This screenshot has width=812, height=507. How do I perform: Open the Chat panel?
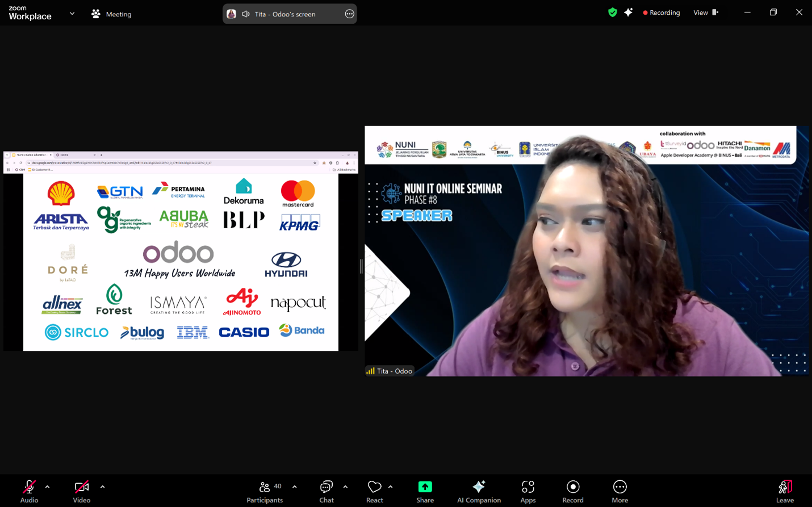pyautogui.click(x=327, y=491)
